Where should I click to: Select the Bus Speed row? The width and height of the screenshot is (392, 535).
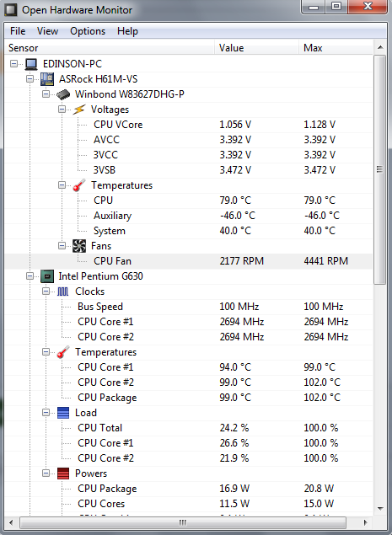pos(189,307)
